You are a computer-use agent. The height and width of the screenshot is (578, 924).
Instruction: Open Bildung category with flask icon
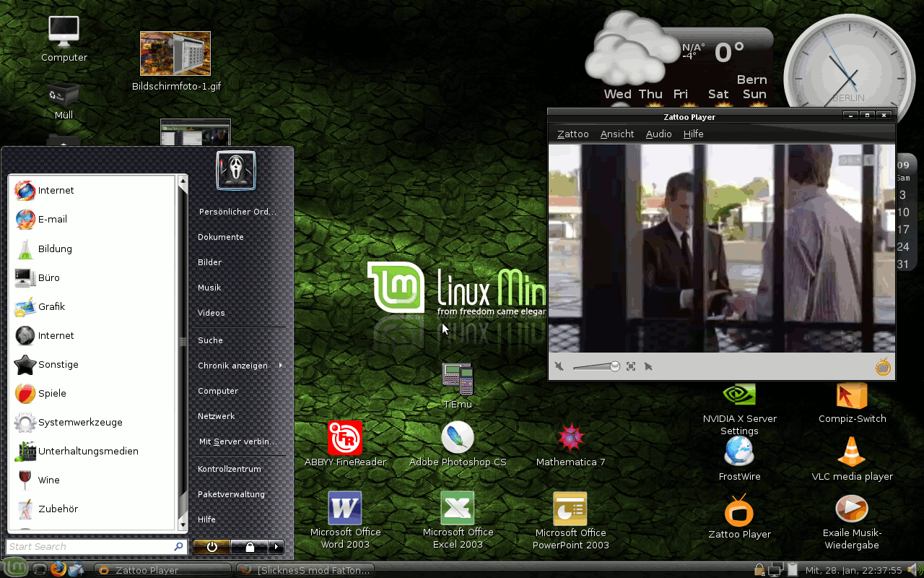pos(92,249)
